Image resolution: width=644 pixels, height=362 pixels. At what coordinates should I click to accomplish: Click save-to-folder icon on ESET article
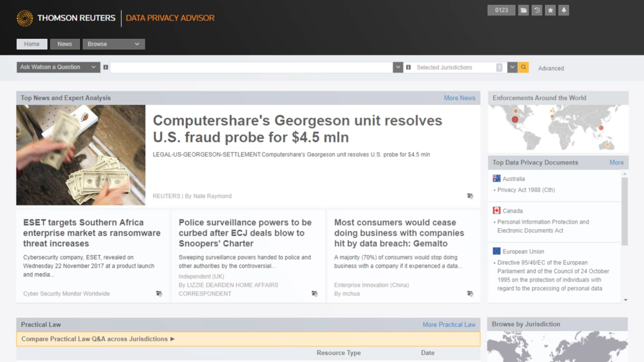pos(159,294)
